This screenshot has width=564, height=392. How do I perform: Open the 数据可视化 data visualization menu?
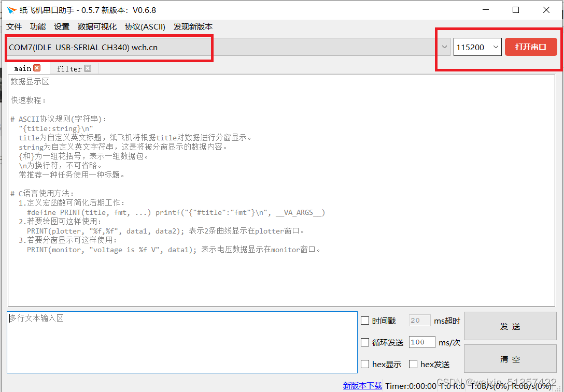(97, 26)
